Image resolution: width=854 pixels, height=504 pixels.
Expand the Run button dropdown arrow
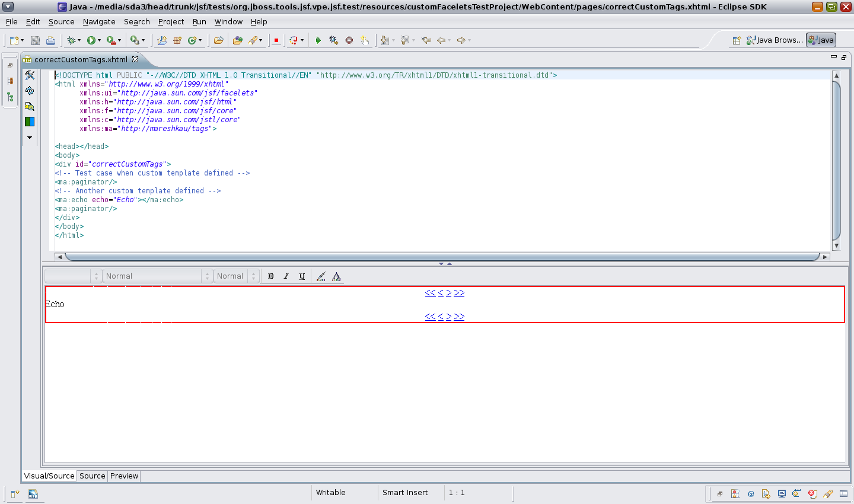(x=99, y=40)
